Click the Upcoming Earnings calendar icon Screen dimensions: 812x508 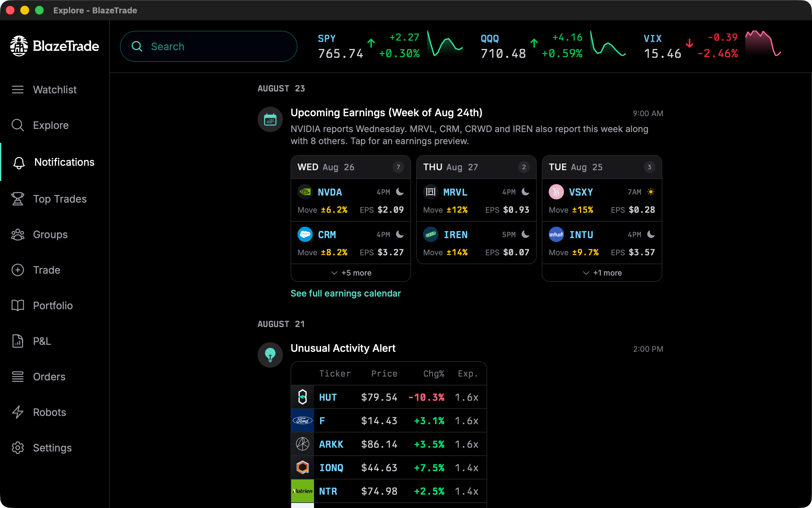[x=270, y=120]
